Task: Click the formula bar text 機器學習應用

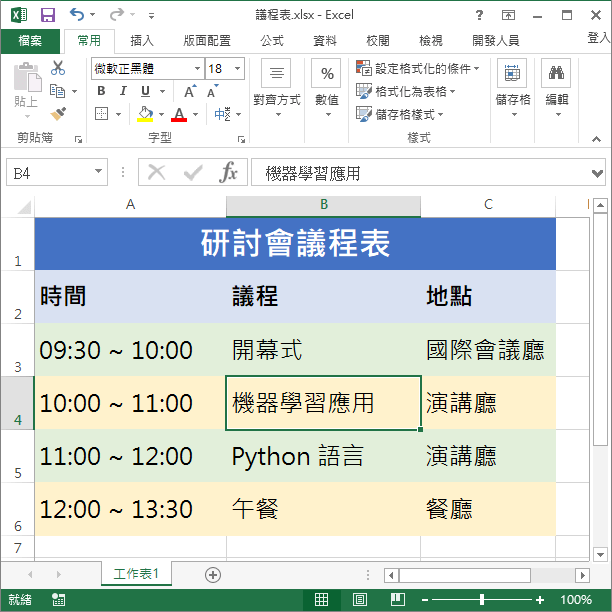Action: click(x=313, y=173)
